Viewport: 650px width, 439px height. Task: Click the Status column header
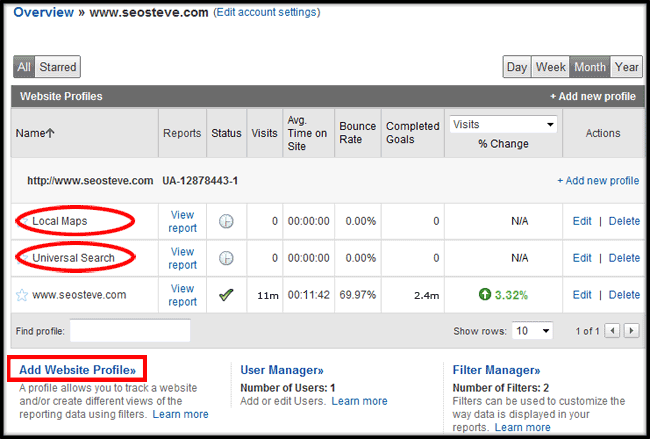pos(226,133)
